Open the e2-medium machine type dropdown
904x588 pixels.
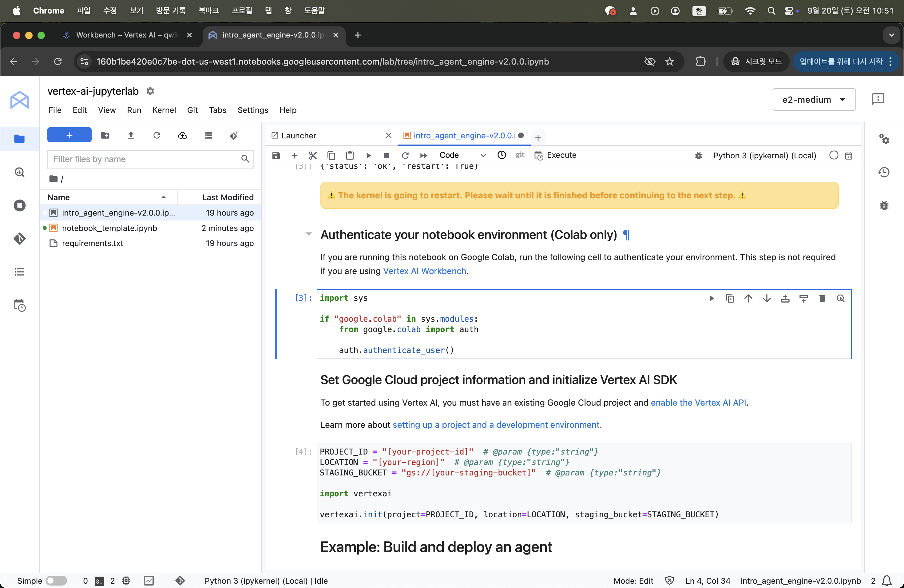coord(814,100)
